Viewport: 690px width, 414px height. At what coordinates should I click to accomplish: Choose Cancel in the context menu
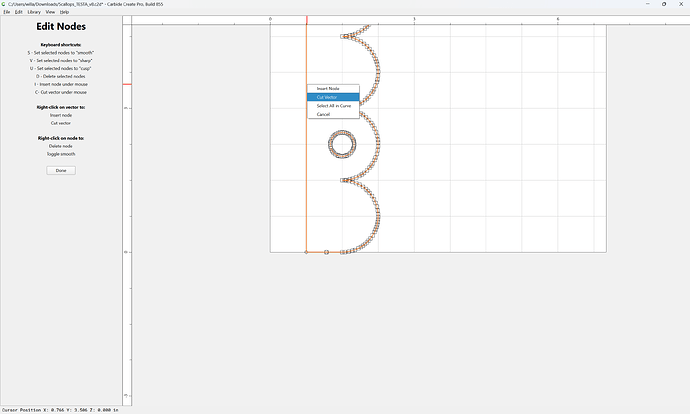coord(333,114)
